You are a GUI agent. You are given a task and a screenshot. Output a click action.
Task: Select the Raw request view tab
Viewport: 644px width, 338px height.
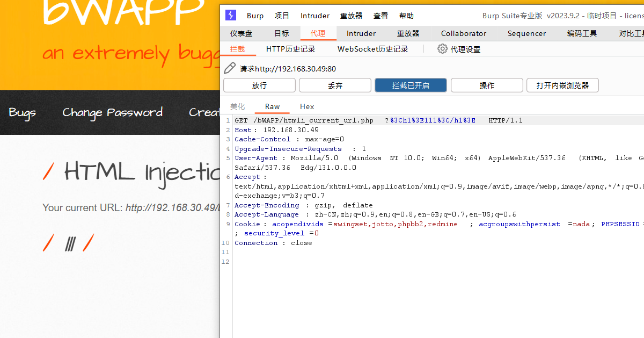(x=272, y=106)
